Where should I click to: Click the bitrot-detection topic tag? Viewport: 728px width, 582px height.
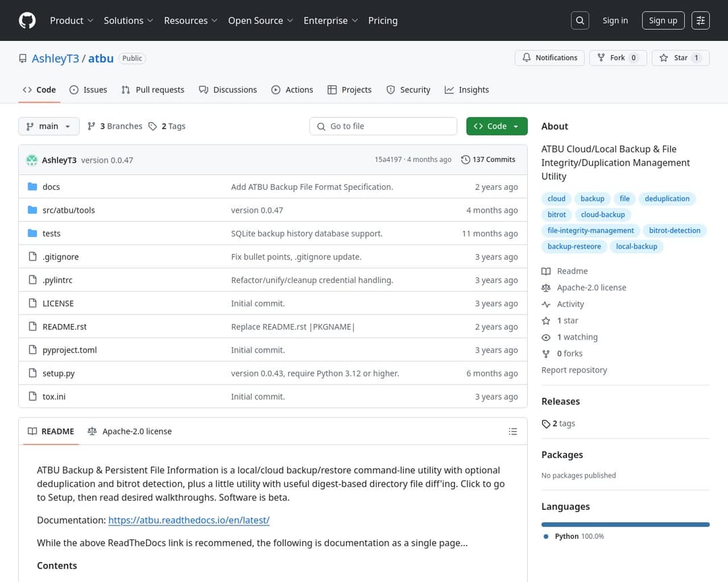tap(674, 230)
